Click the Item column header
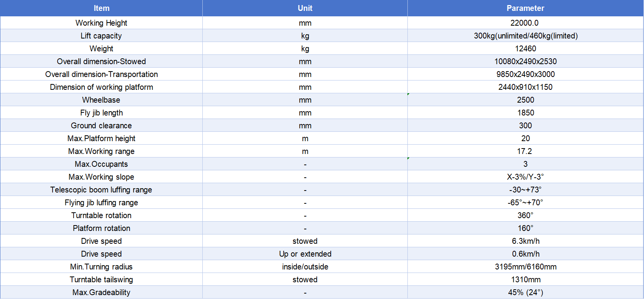Viewport: 644px width, 299px height. [x=101, y=8]
